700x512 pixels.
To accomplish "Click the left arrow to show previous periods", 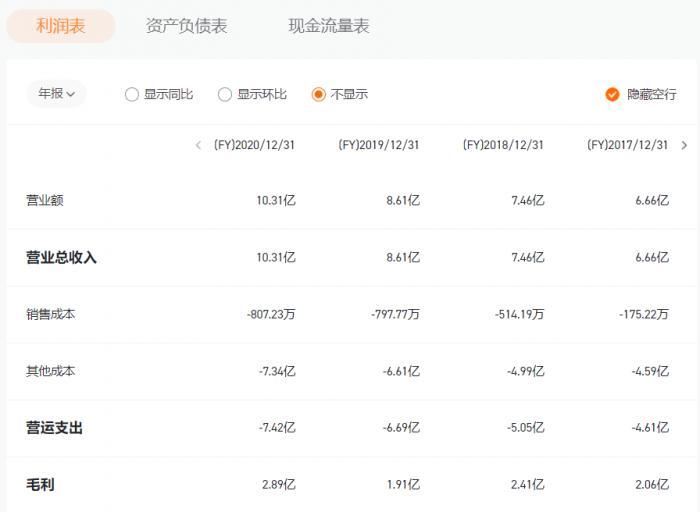I will click(198, 145).
